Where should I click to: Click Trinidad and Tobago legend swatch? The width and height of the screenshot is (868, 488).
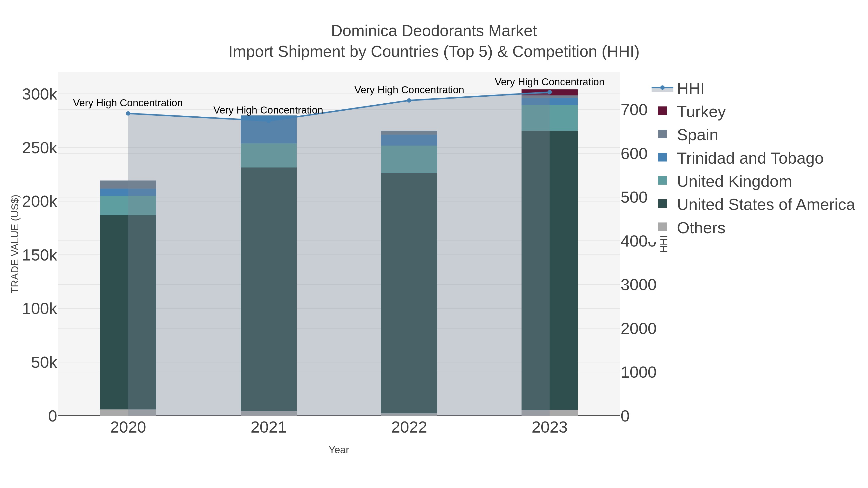(x=663, y=157)
